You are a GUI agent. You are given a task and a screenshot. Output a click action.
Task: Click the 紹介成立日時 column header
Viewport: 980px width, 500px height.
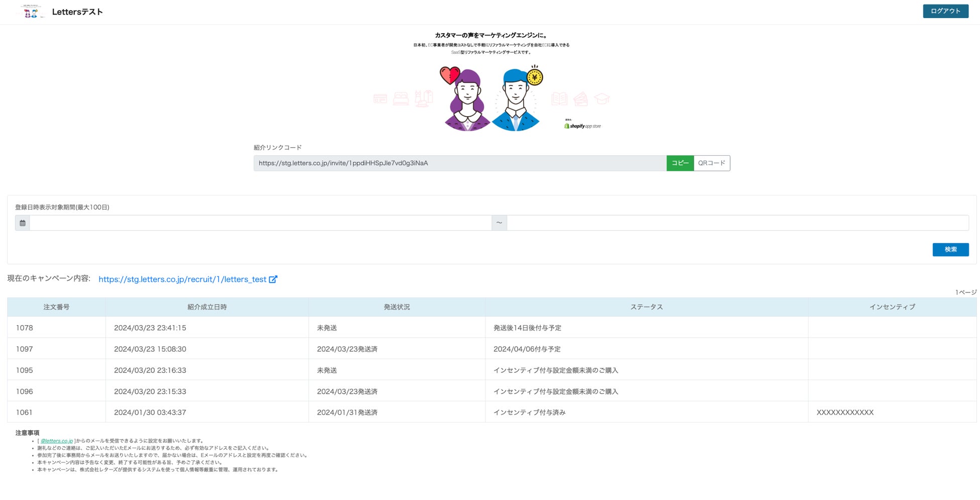tap(207, 307)
